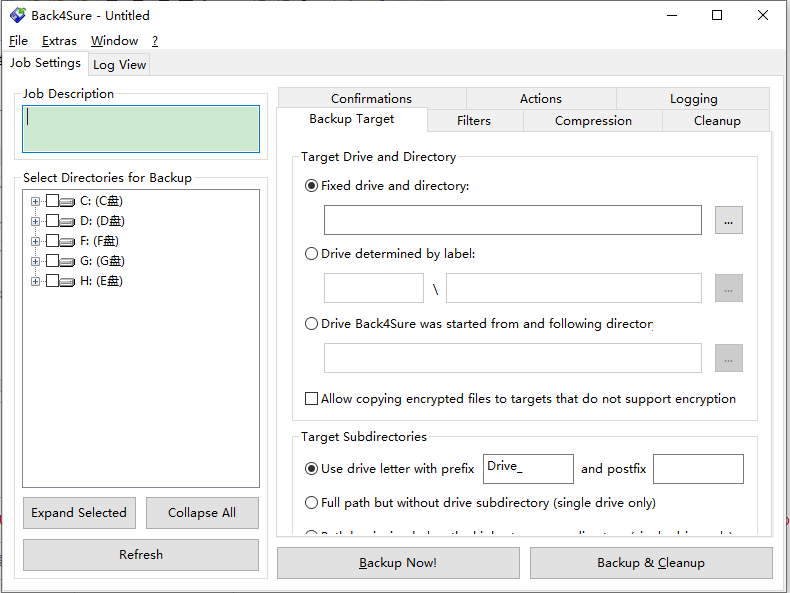Click the postfix input field
Screen dimensions: 790x593
tap(698, 469)
